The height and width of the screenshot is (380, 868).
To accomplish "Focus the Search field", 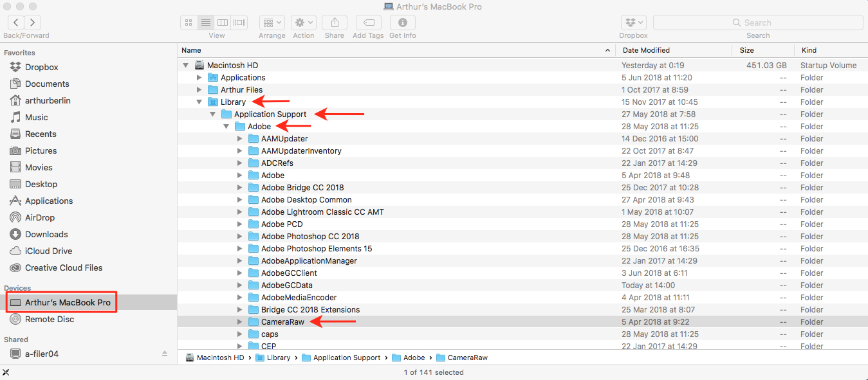I will [x=758, y=23].
